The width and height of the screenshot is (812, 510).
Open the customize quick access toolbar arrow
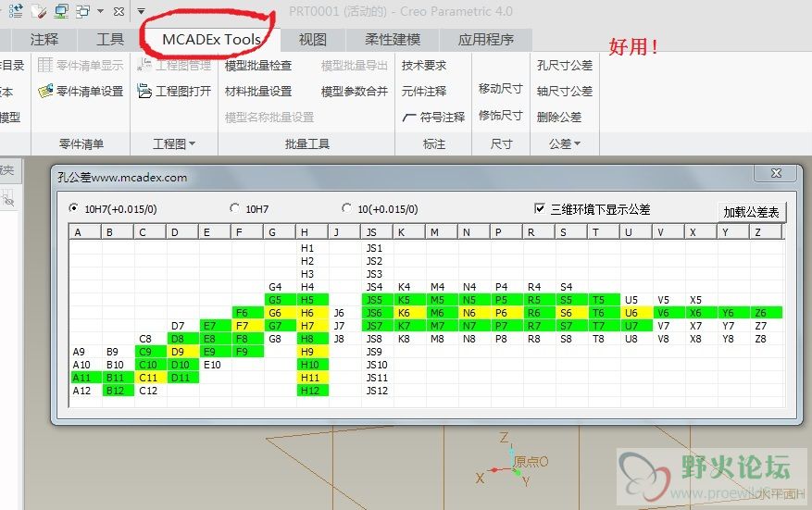tap(141, 11)
